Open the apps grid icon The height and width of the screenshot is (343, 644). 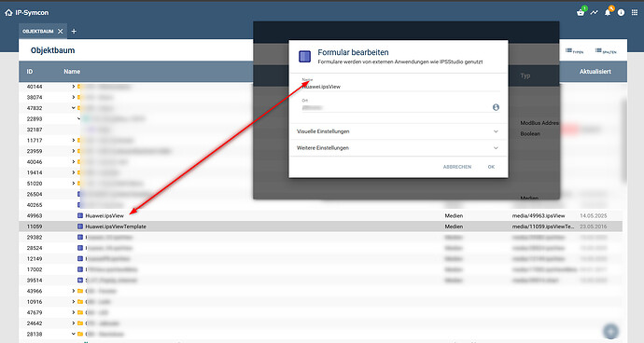(x=635, y=13)
